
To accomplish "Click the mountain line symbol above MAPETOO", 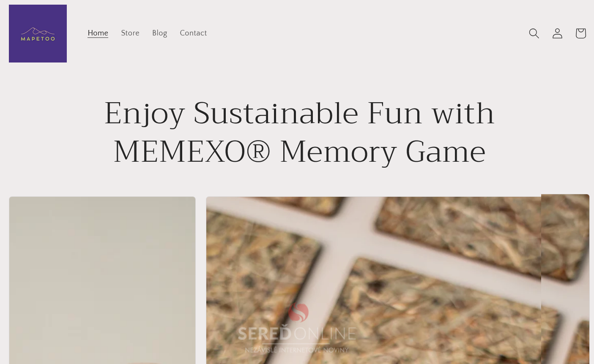I will click(x=38, y=31).
